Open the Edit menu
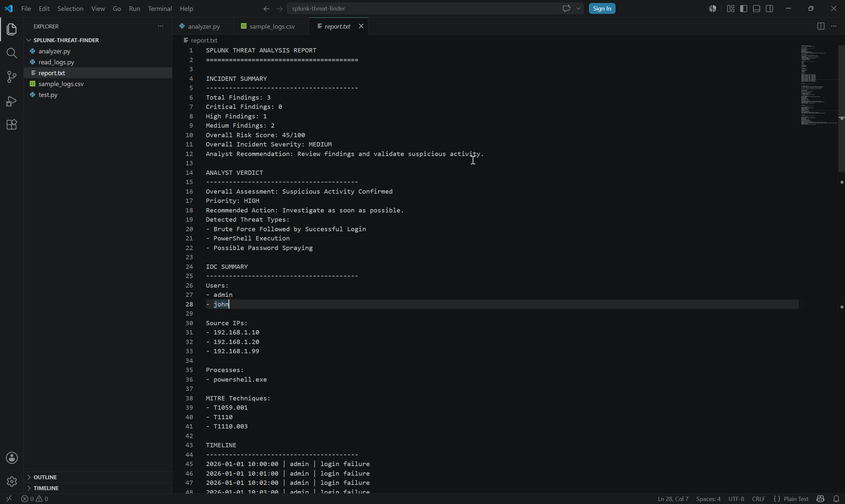 pos(44,9)
